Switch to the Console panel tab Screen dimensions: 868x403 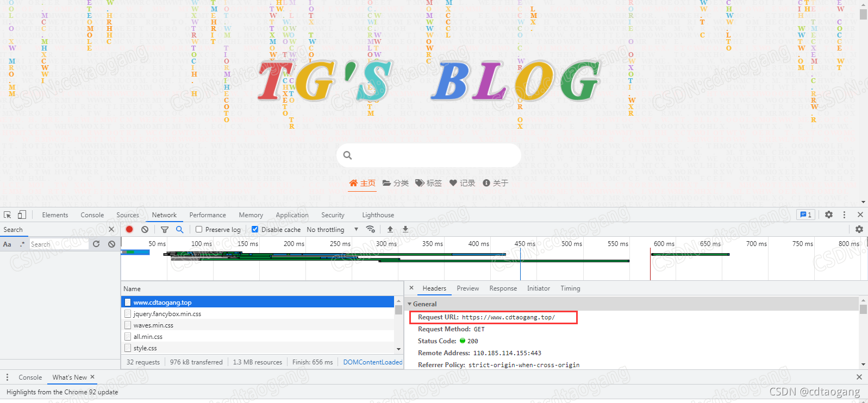click(x=92, y=215)
